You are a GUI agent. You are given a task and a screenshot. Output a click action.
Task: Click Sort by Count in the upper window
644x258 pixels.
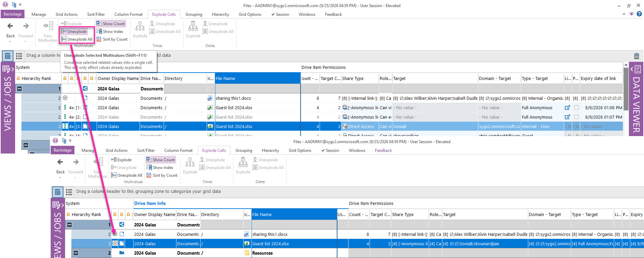pyautogui.click(x=112, y=39)
